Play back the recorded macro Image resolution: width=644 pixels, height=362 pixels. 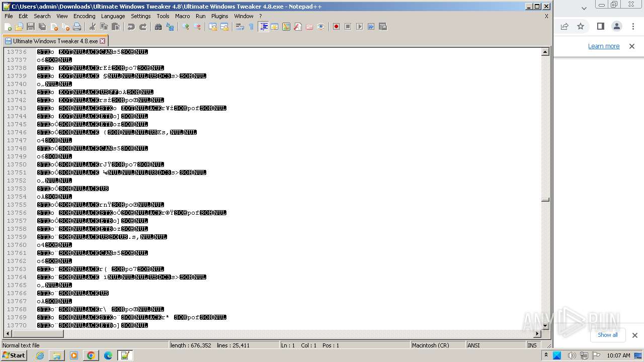pyautogui.click(x=359, y=27)
